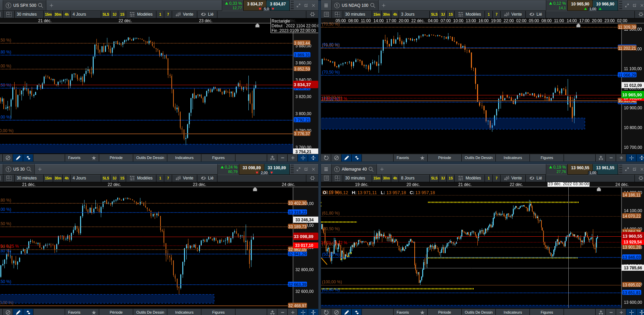Open 4 Jours range dropdown in US 30
The image size is (644, 315).
(85, 178)
